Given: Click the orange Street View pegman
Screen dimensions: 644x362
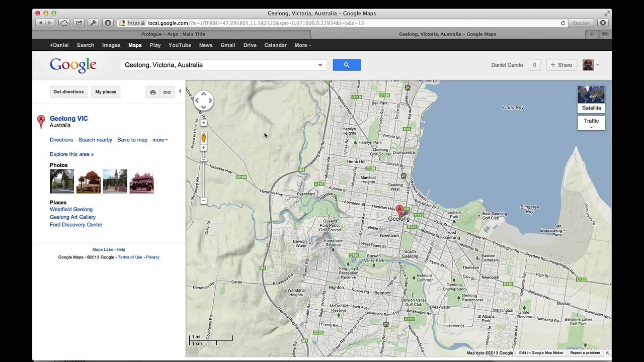Looking at the screenshot, I should tap(204, 137).
